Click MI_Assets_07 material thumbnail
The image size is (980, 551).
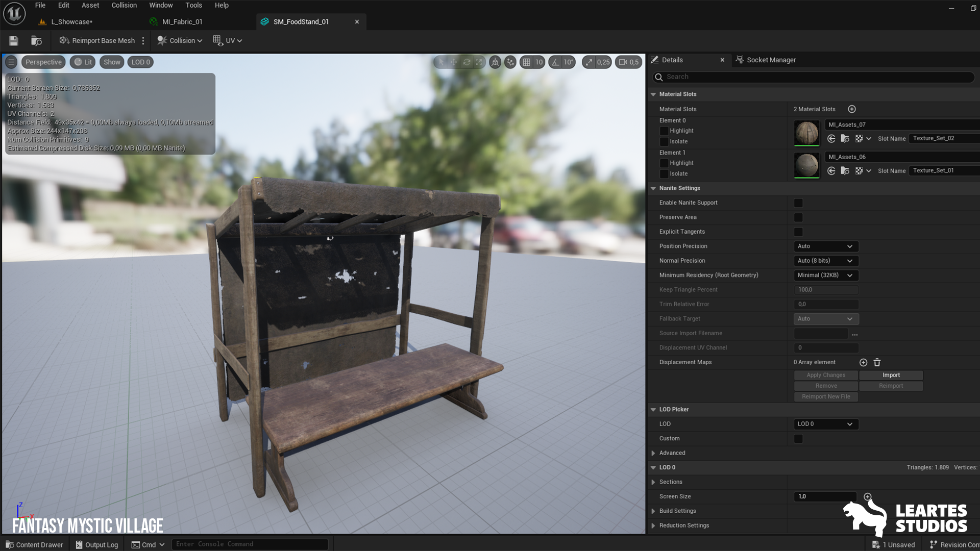pos(806,133)
